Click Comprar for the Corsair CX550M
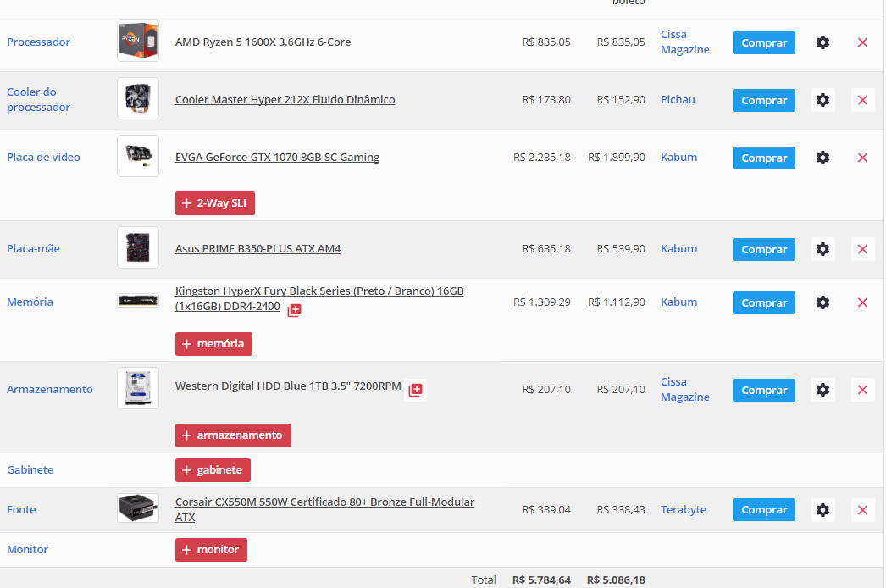The width and height of the screenshot is (886, 588). (764, 510)
